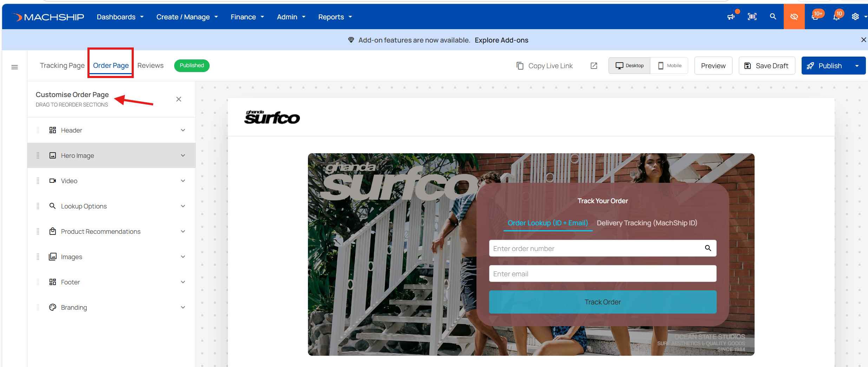Open the Publish dropdown arrow
Screen dimensions: 868x367
(x=857, y=66)
